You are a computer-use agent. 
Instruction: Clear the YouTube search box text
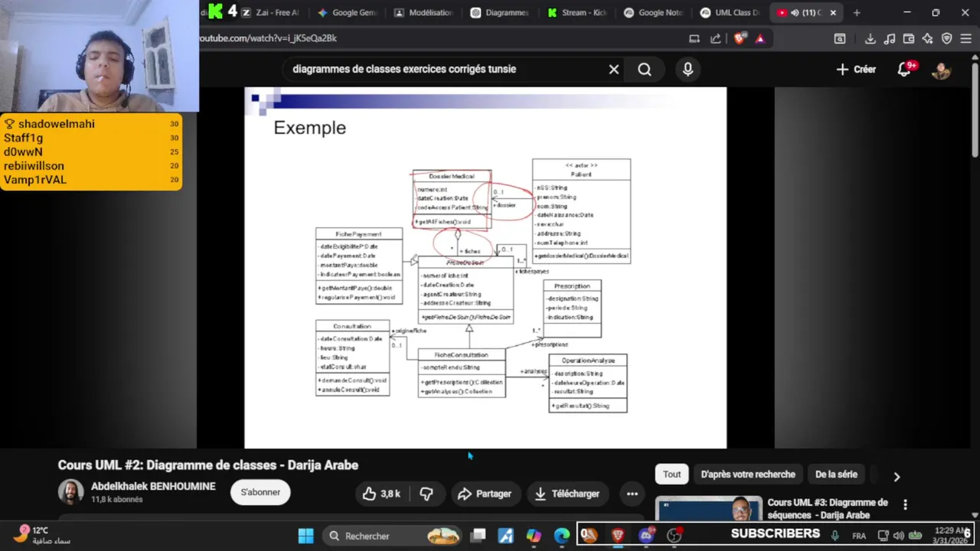coord(614,70)
